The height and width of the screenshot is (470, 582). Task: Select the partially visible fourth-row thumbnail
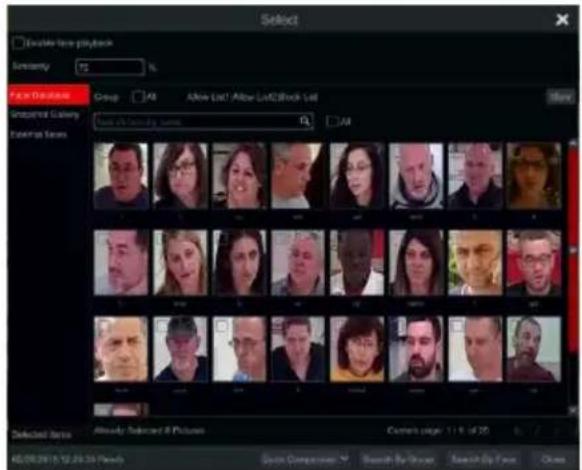(x=121, y=409)
